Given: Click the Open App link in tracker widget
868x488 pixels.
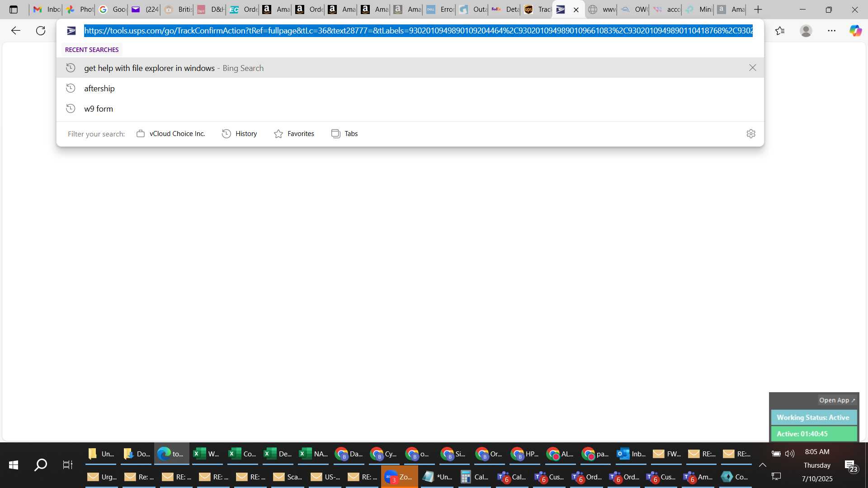Looking at the screenshot, I should point(837,400).
